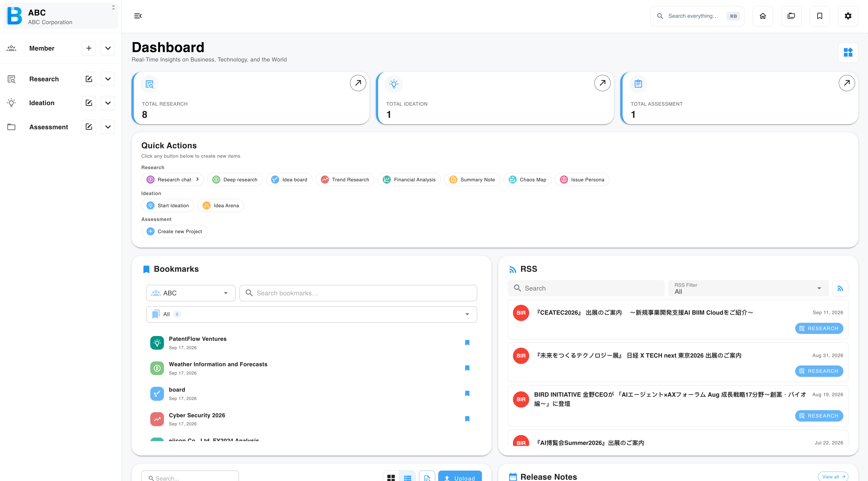This screenshot has height=481, width=868.
Task: Remove bookmark for PatentFlow Ventures
Action: 467,342
